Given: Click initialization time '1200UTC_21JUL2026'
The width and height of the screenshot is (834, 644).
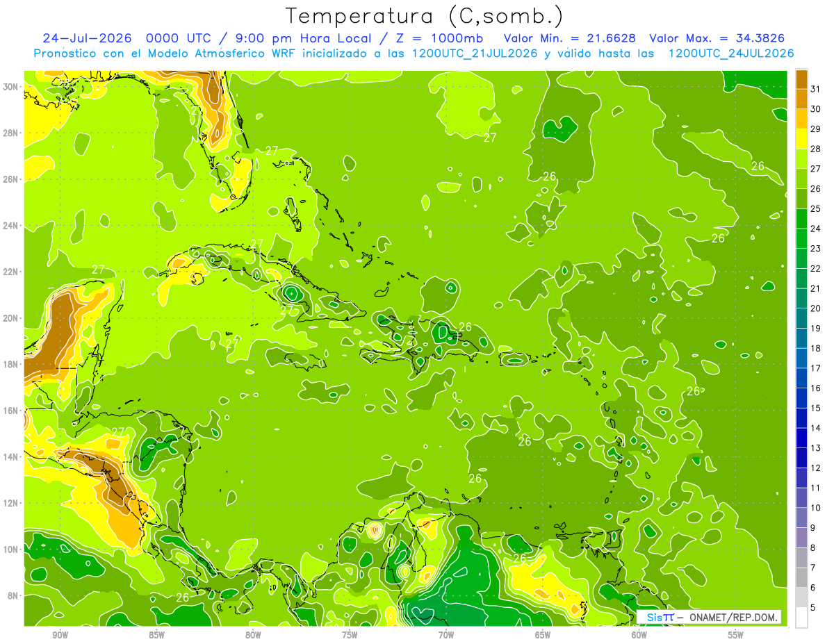Looking at the screenshot, I should [x=474, y=53].
